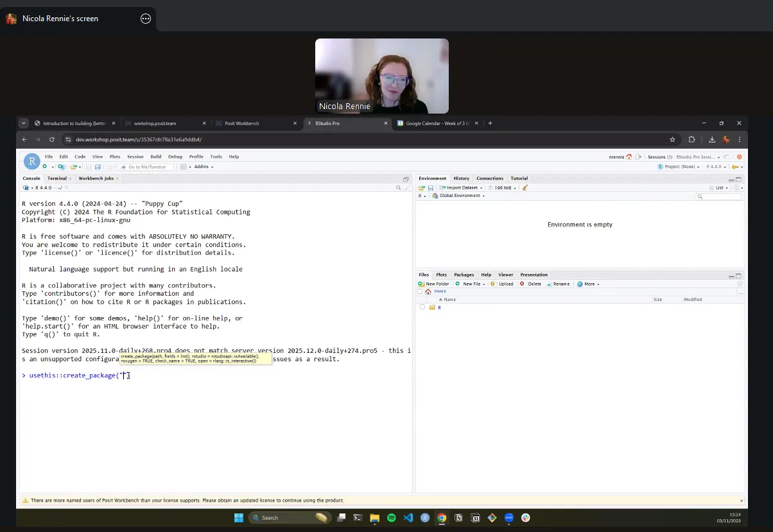Viewport: 773px width, 532px height.
Task: Click the broom icon to clear the environment
Action: [x=525, y=188]
